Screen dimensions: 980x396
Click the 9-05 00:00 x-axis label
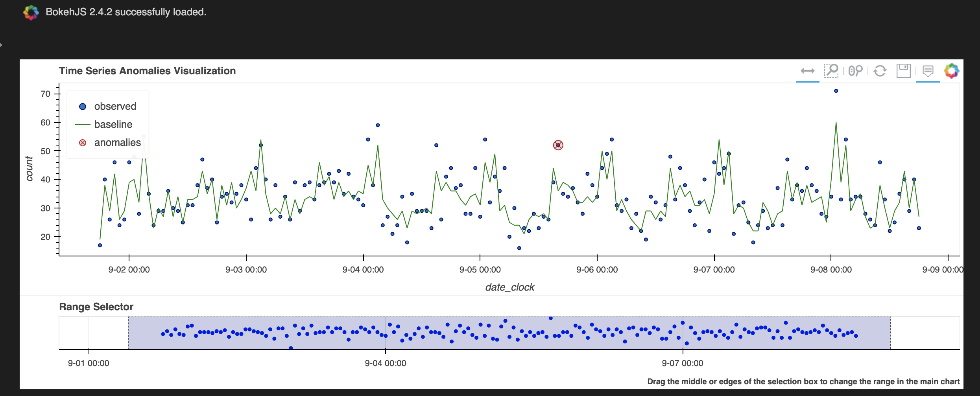click(480, 270)
